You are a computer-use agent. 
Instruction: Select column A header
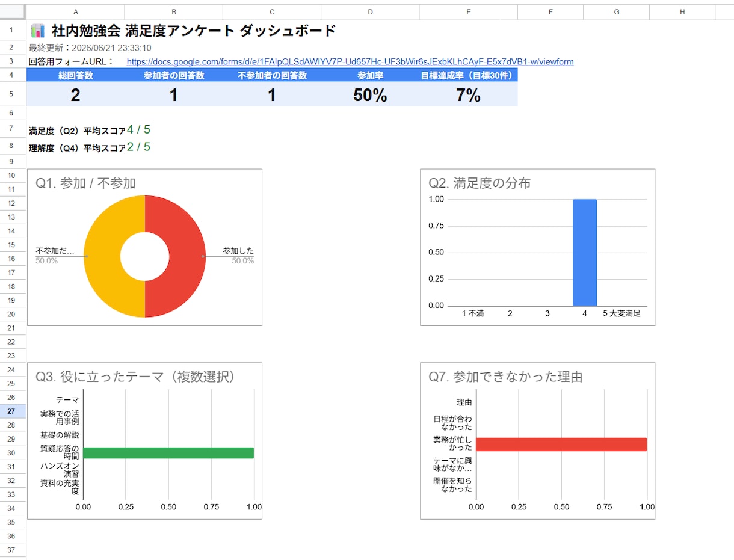[x=76, y=12]
